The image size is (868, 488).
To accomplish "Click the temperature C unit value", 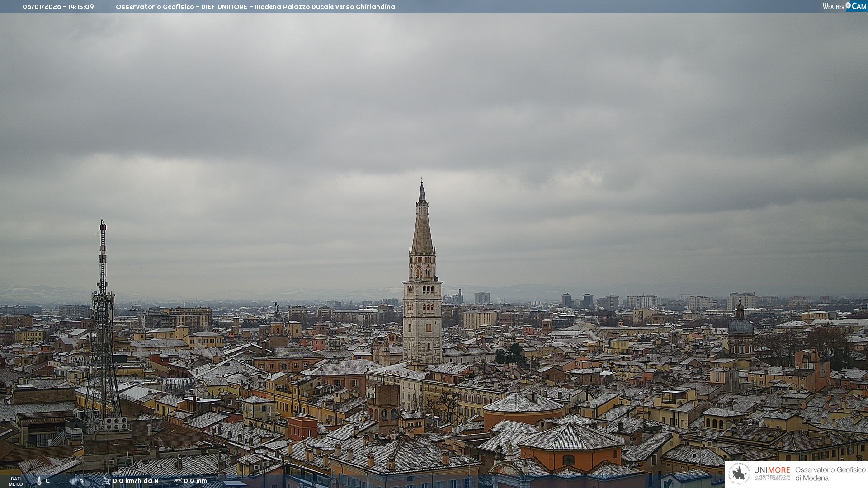I will point(47,481).
